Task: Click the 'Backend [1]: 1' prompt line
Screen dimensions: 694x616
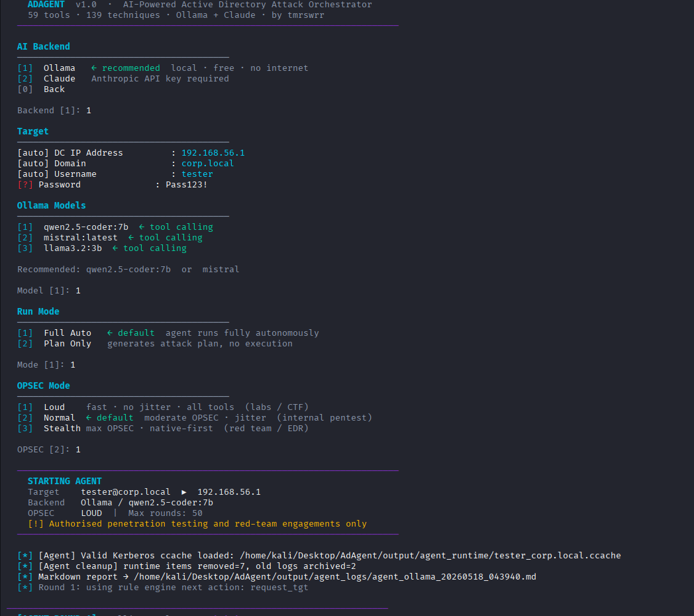Action: point(54,111)
